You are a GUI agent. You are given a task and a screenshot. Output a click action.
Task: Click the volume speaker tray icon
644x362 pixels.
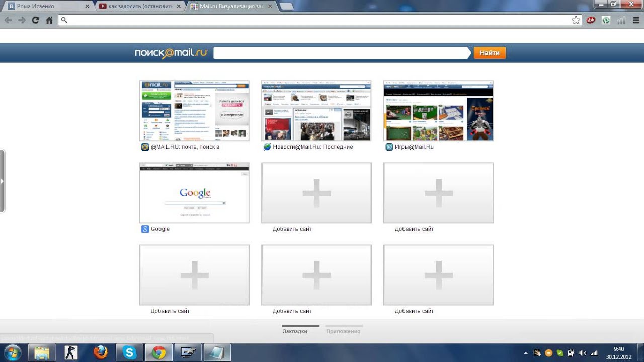tap(583, 353)
